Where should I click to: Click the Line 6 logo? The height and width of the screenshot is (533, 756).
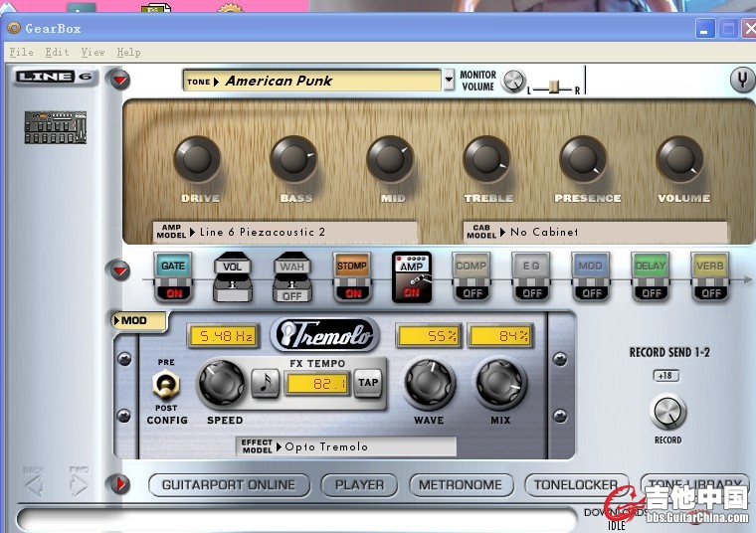click(x=55, y=78)
